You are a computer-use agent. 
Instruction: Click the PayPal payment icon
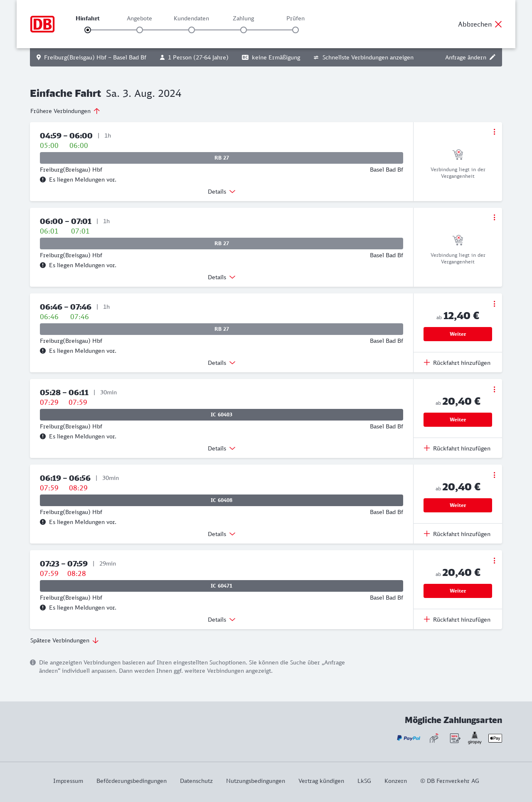[409, 738]
